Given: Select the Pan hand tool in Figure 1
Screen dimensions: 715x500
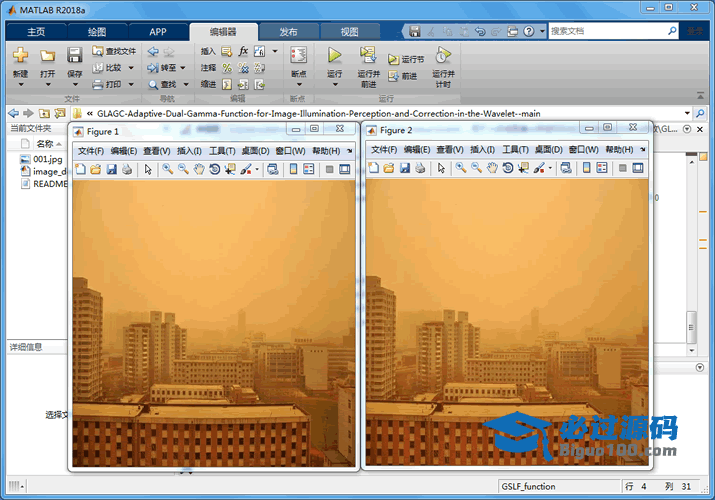Looking at the screenshot, I should click(199, 169).
